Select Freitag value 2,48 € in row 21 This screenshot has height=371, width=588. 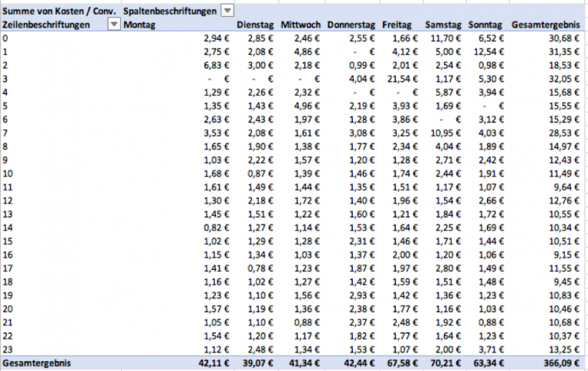(404, 322)
